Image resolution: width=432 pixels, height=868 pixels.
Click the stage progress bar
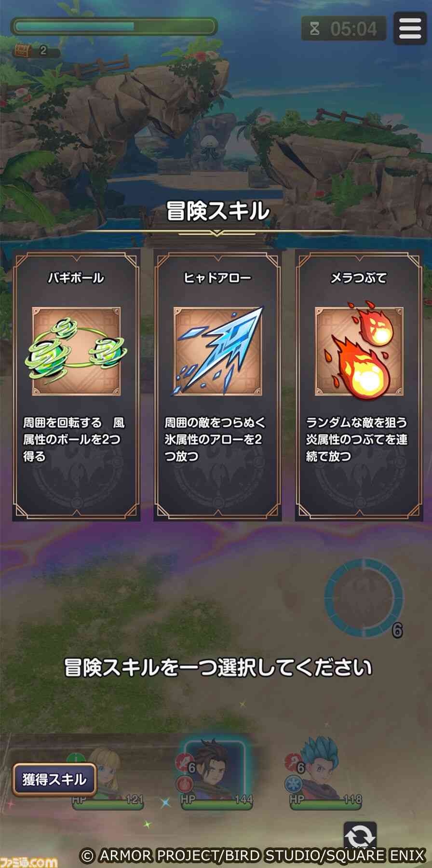(114, 27)
